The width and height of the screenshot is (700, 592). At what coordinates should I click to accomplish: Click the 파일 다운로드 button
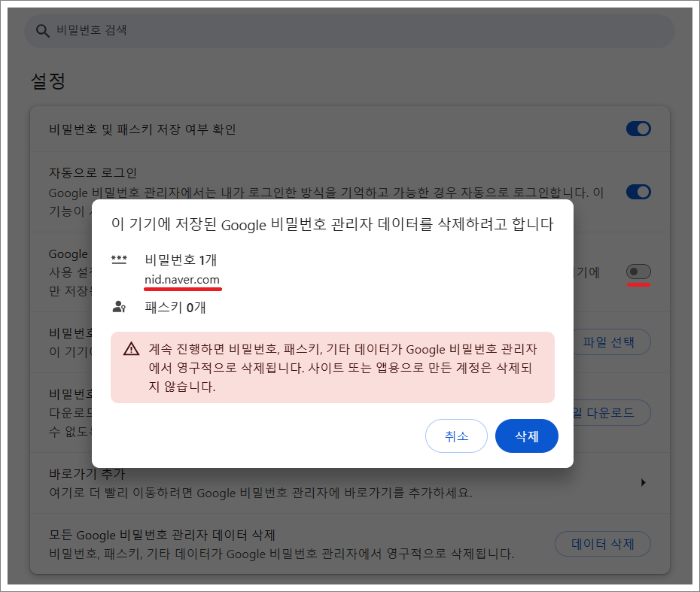click(x=611, y=412)
